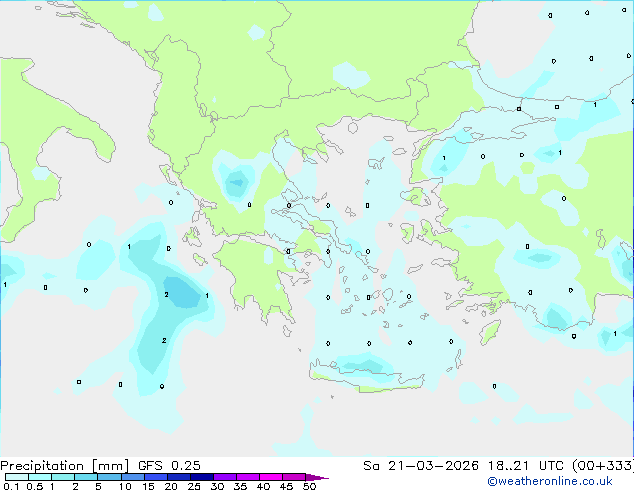Click the legend value "5"

tap(98, 486)
